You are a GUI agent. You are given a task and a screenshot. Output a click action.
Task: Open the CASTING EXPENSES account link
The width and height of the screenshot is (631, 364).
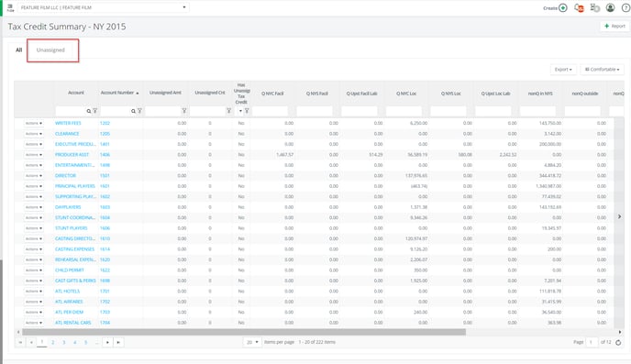click(x=75, y=249)
